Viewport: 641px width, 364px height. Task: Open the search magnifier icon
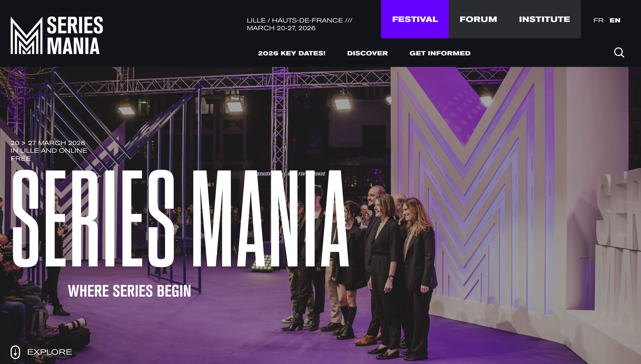(x=619, y=52)
